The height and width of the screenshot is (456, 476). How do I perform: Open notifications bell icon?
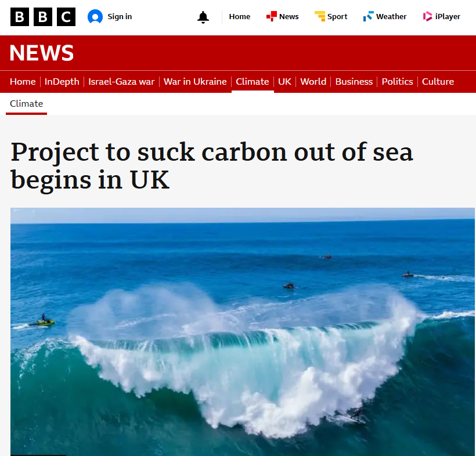point(203,17)
